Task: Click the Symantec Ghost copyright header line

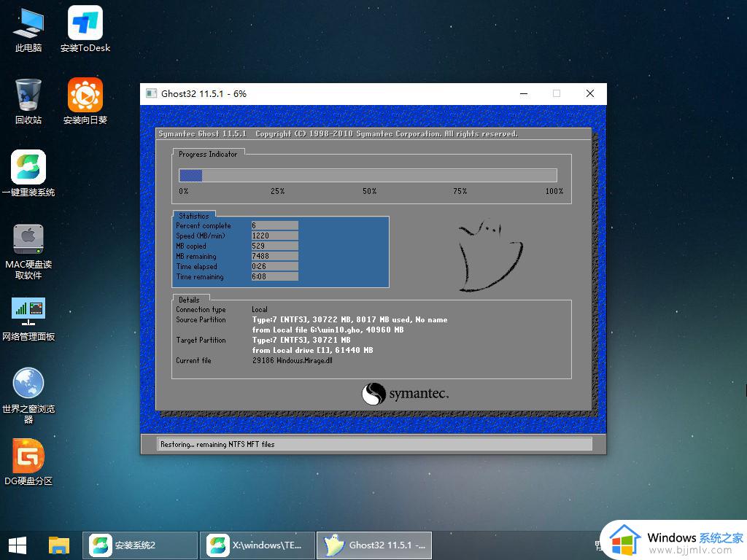Action: 338,134
